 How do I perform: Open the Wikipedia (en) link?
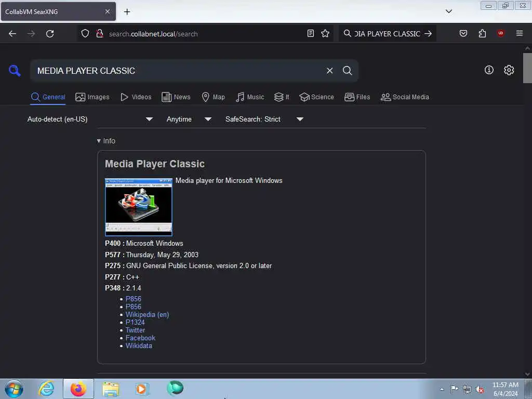[147, 314]
